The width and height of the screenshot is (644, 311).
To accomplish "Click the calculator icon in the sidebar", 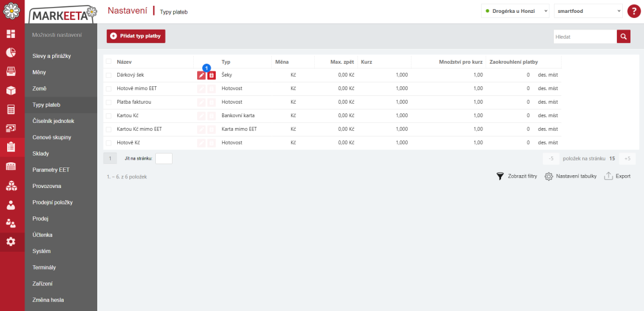I will coord(11,109).
